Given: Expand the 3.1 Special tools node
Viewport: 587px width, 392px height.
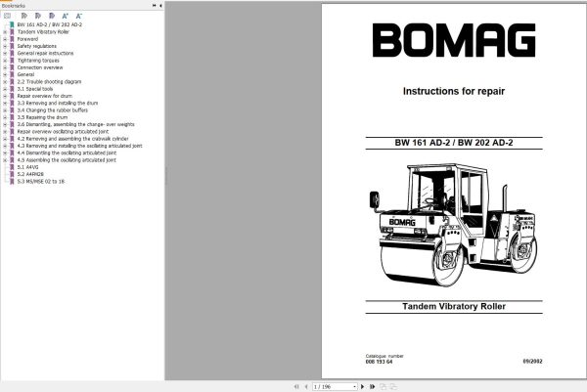Looking at the screenshot, I should (x=5, y=89).
